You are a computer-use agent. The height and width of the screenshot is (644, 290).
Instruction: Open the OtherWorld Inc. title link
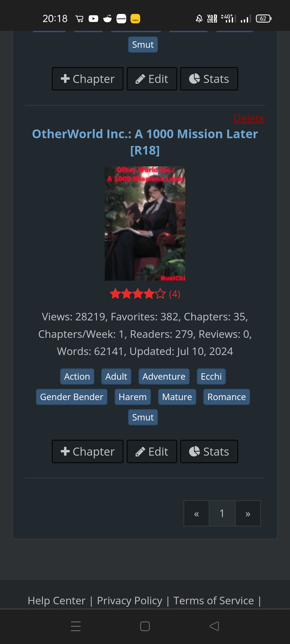(145, 142)
